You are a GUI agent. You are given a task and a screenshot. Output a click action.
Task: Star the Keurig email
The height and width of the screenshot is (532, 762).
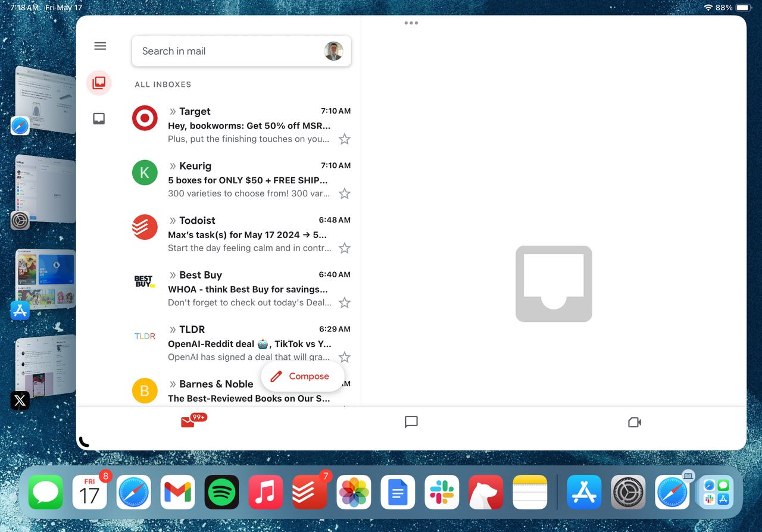coord(344,193)
